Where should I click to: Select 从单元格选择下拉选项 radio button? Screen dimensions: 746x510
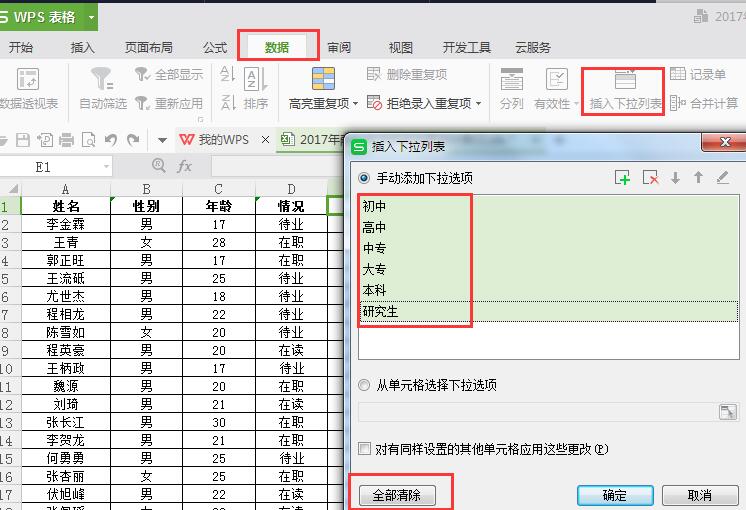click(364, 385)
